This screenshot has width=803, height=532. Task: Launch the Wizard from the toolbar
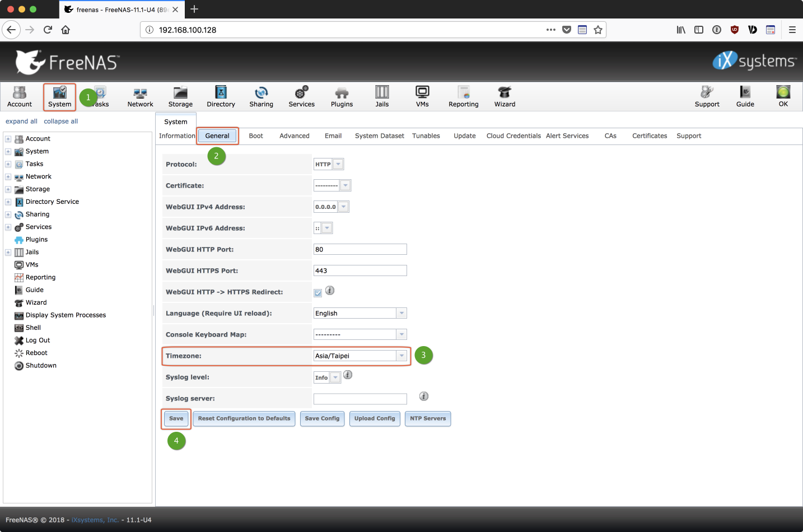pyautogui.click(x=505, y=96)
